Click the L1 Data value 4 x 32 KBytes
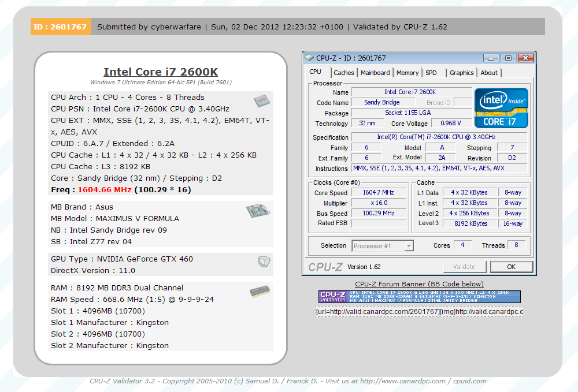The width and height of the screenshot is (578, 392). 469,192
